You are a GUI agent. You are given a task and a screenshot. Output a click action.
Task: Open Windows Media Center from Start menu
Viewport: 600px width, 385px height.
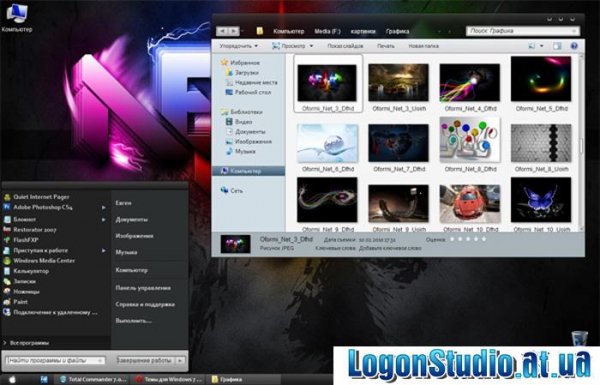pos(44,261)
